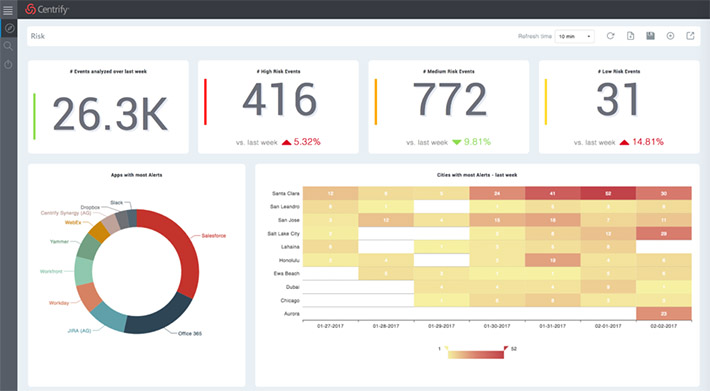Open the Refresh time 10 min dropdown
710x391 pixels.
[574, 36]
